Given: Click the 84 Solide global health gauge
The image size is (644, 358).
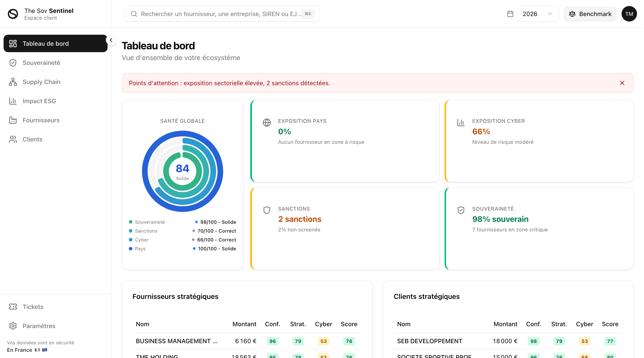Looking at the screenshot, I should (182, 171).
